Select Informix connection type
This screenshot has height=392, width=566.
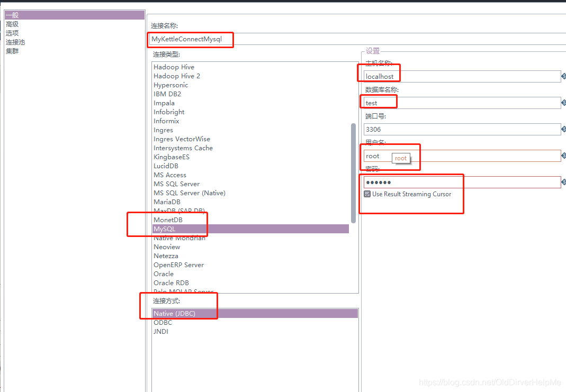coord(166,121)
